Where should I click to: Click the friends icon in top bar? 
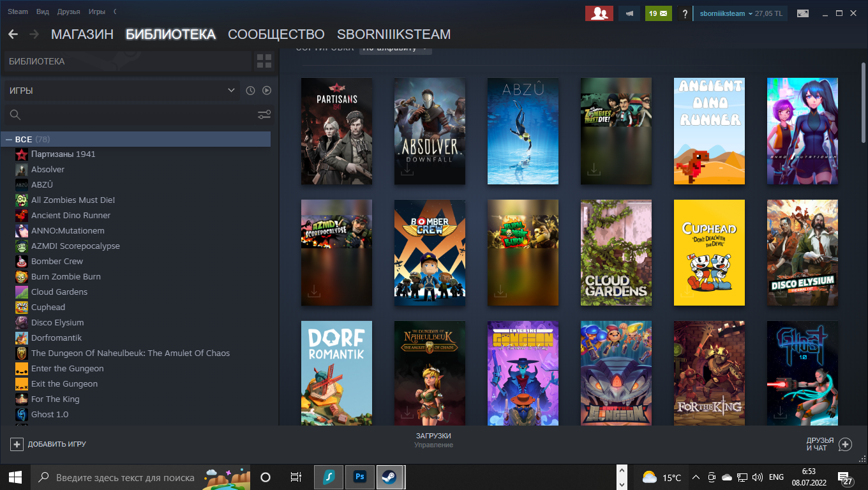599,13
